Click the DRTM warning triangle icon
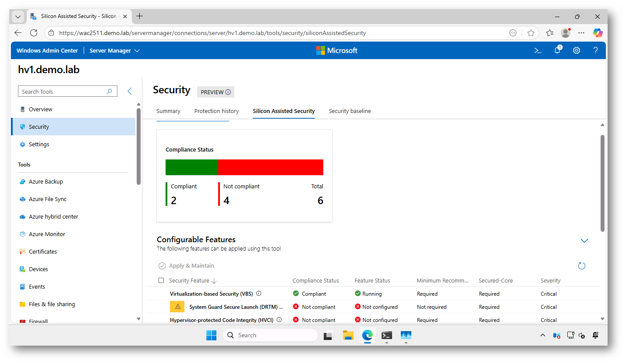Viewport: 626px width, 364px height. point(177,307)
